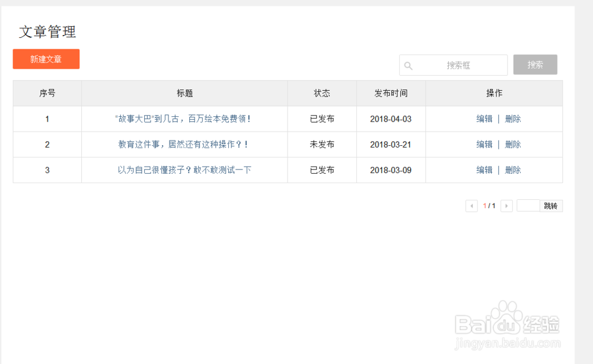Click the page number jump input box

pos(528,206)
